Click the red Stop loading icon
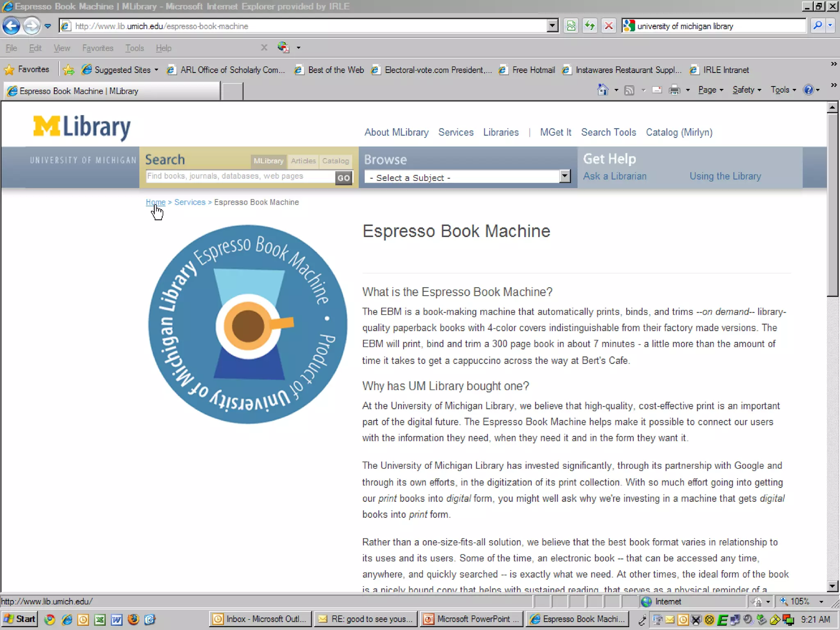This screenshot has height=630, width=840. click(609, 26)
